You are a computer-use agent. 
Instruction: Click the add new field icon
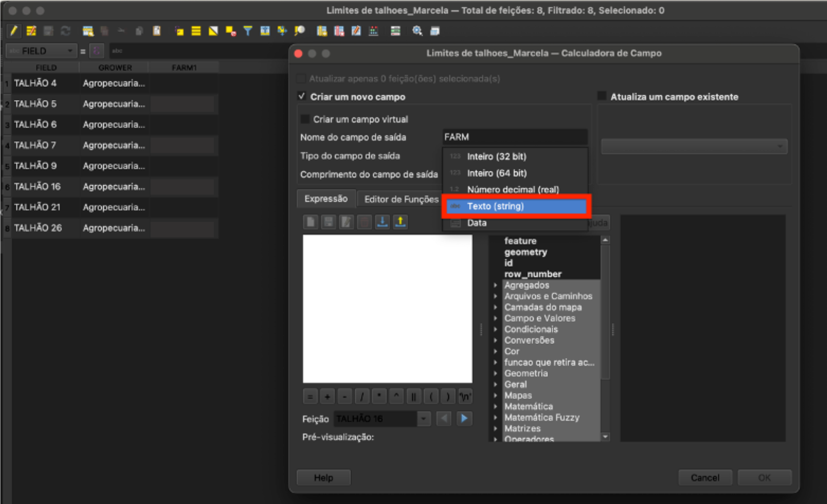(322, 31)
